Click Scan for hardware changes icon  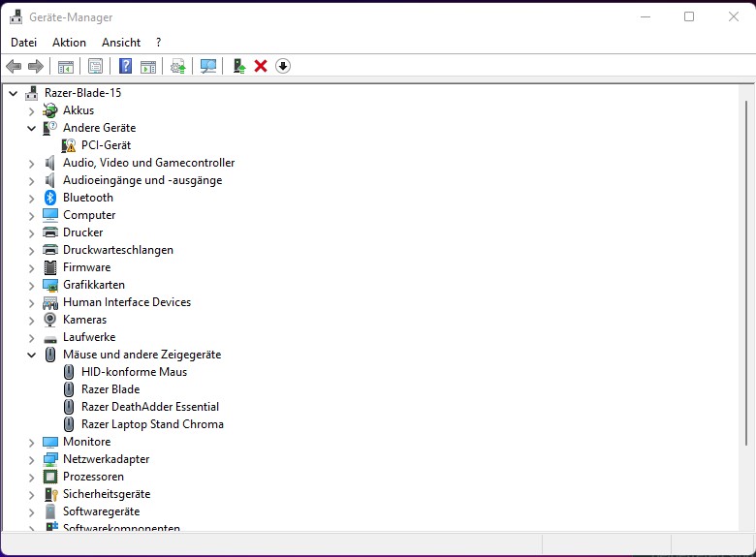pos(208,66)
